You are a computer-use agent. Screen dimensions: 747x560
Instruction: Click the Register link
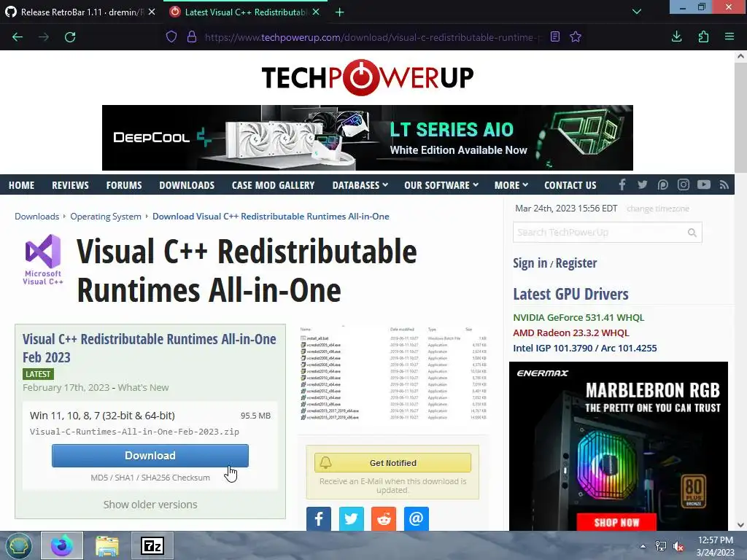576,262
